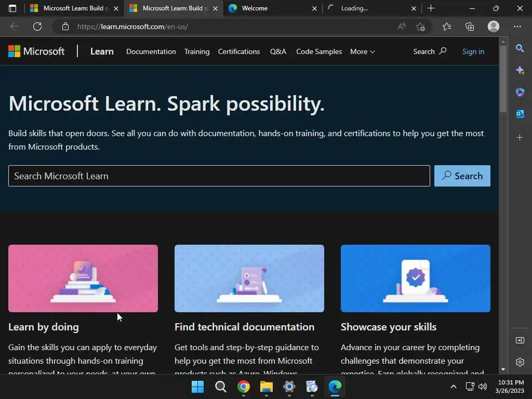The width and height of the screenshot is (532, 399).
Task: Open the Learn by doing pink card image
Action: point(83,278)
